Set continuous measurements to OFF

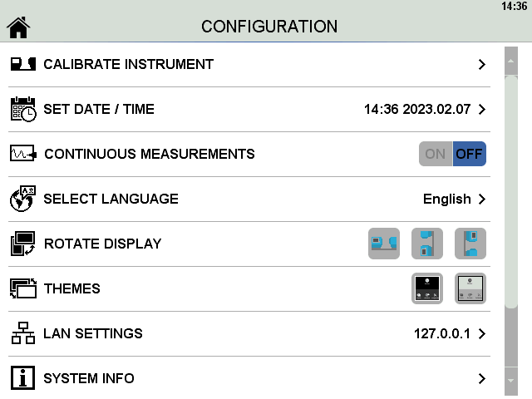click(470, 154)
